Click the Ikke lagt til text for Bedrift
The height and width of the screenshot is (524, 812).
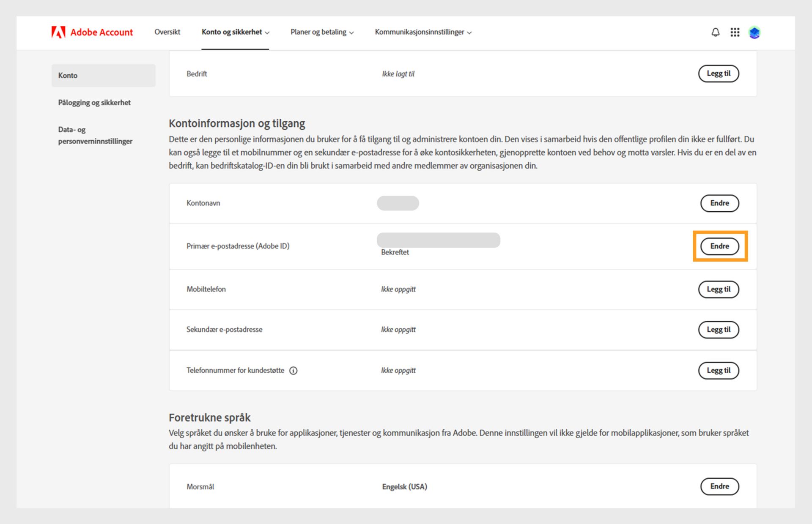point(398,74)
